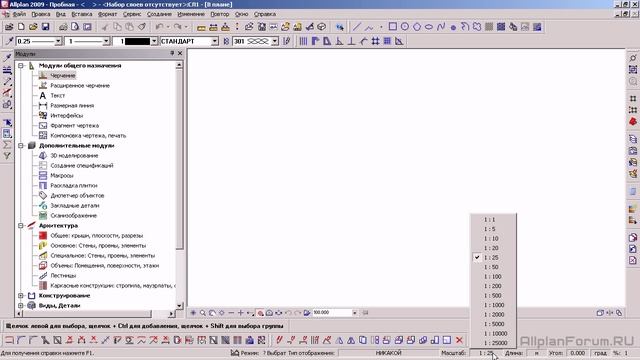Click the Save (floppy disk) icon
Viewport: 640px width, 360px height.
pos(45,27)
